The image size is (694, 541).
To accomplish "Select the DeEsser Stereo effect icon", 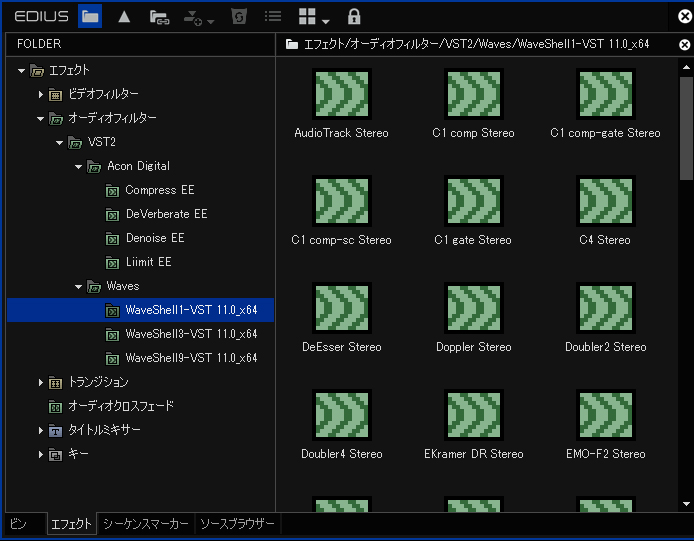I will [342, 308].
